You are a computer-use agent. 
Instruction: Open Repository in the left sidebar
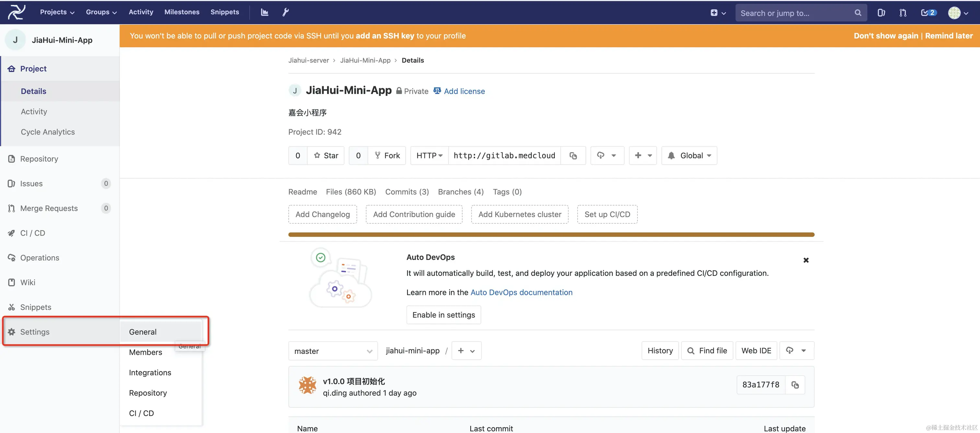click(60, 159)
